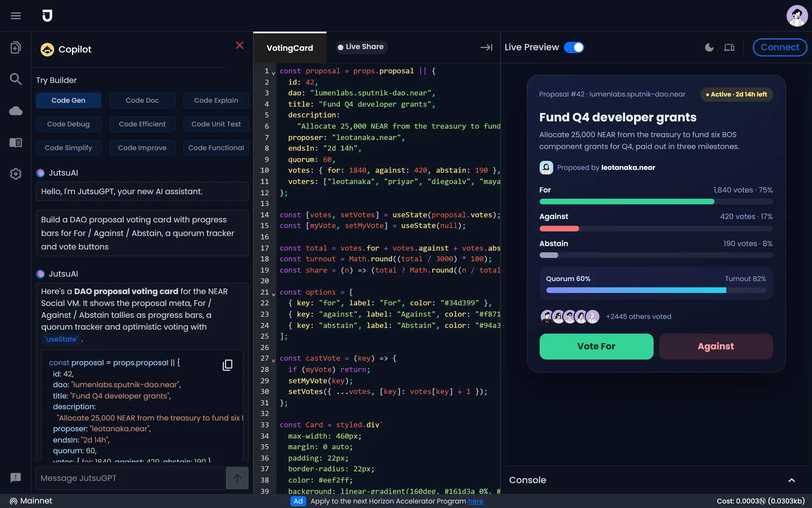Open the user profile avatar
Screen dimensions: 812x508
pyautogui.click(x=797, y=16)
